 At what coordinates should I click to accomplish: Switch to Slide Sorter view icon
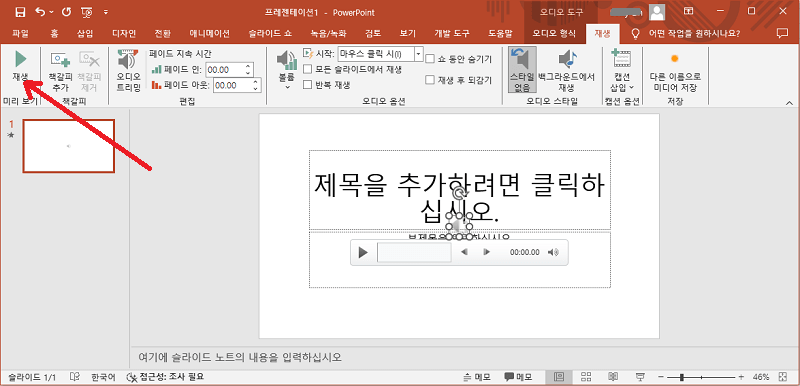[x=586, y=377]
